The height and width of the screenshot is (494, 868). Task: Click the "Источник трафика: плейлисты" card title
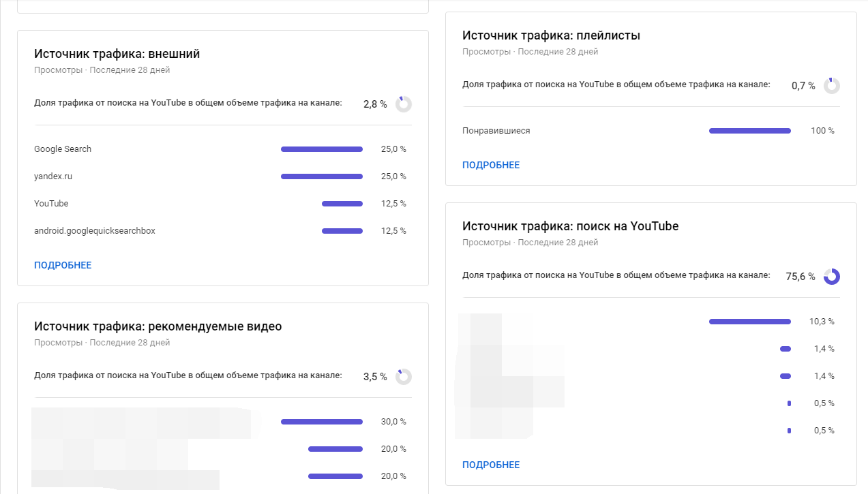551,35
